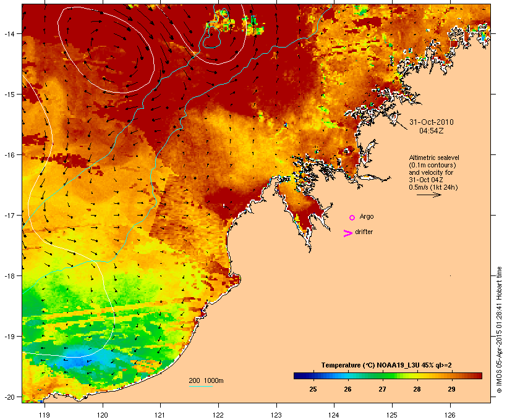This screenshot has width=507, height=420.
Task: Click the longitude axis label 124
Action: [334, 415]
